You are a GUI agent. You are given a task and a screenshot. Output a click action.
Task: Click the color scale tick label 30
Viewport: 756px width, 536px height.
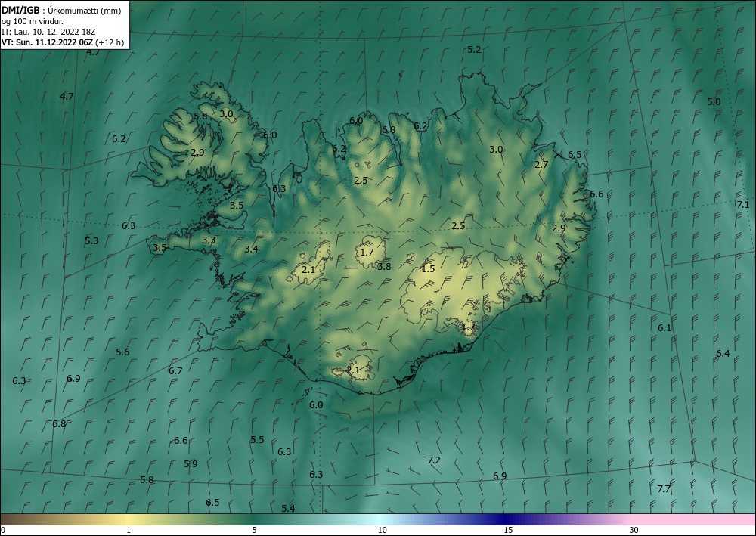pos(634,530)
